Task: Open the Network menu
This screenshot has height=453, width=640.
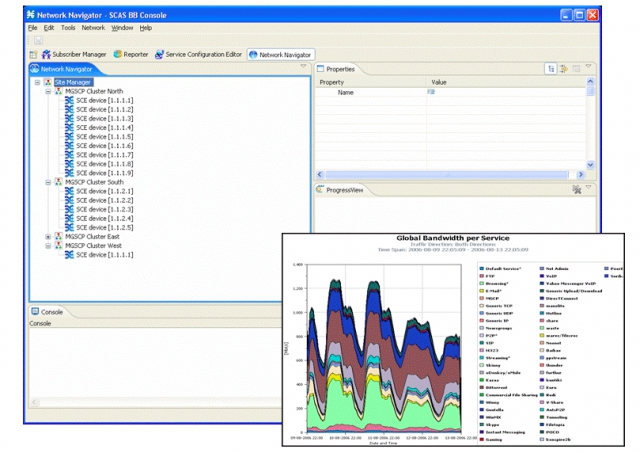Action: point(93,28)
